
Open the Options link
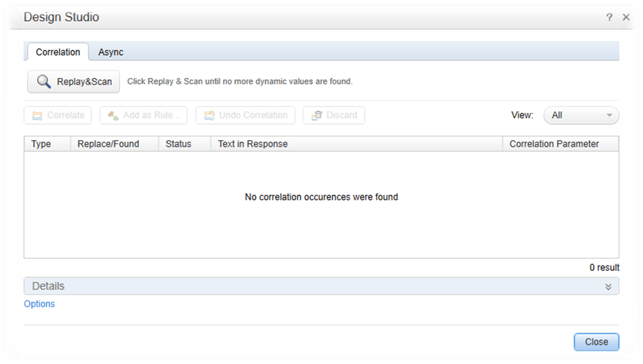tap(40, 304)
